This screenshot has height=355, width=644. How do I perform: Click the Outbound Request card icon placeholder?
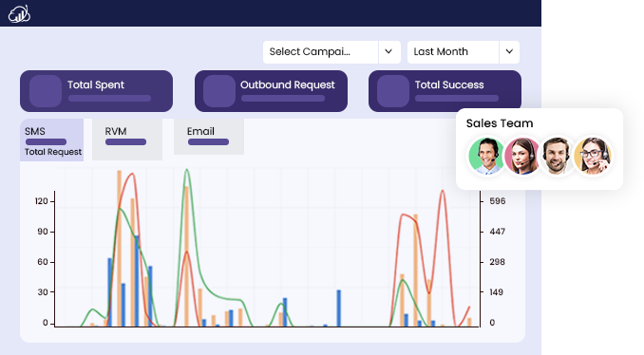tap(219, 91)
